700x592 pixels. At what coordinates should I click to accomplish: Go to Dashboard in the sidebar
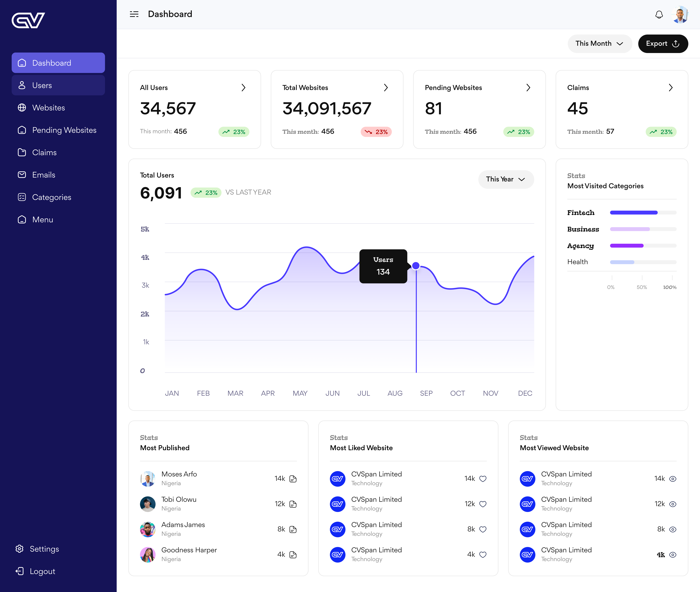click(58, 63)
